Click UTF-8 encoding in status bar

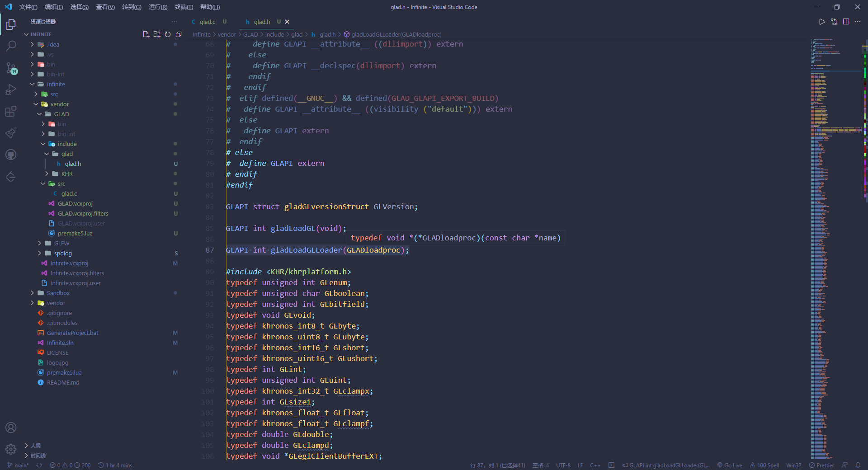pos(563,465)
